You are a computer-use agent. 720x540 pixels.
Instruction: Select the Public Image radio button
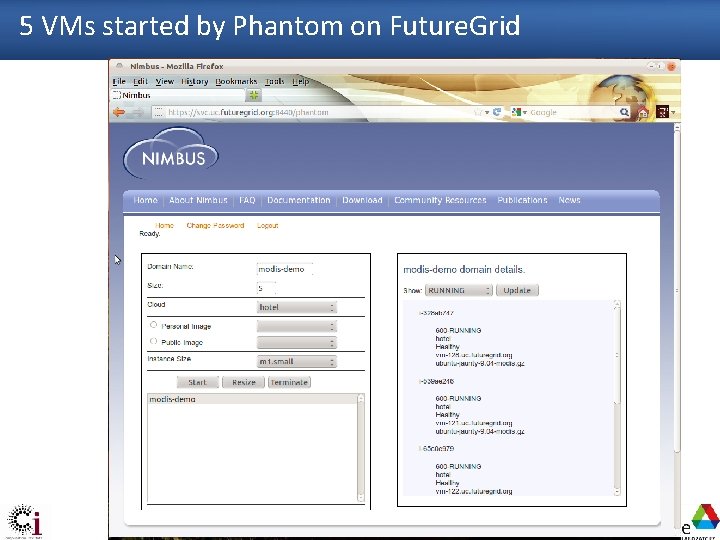coord(153,341)
